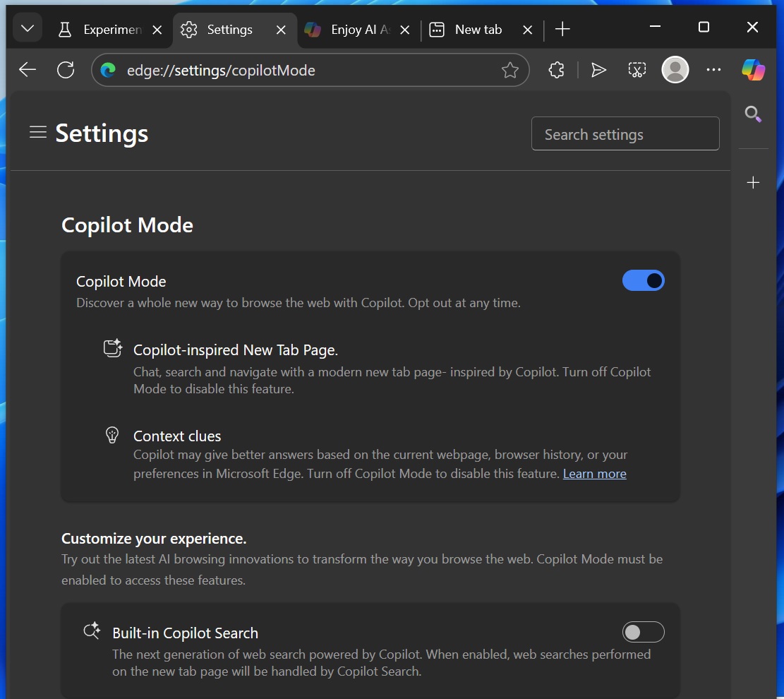Click the Copilot icon in toolbar

(753, 70)
